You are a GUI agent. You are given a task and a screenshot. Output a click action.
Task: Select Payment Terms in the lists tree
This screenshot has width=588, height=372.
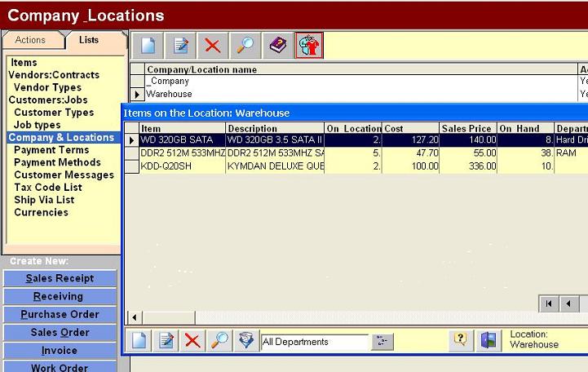(51, 150)
